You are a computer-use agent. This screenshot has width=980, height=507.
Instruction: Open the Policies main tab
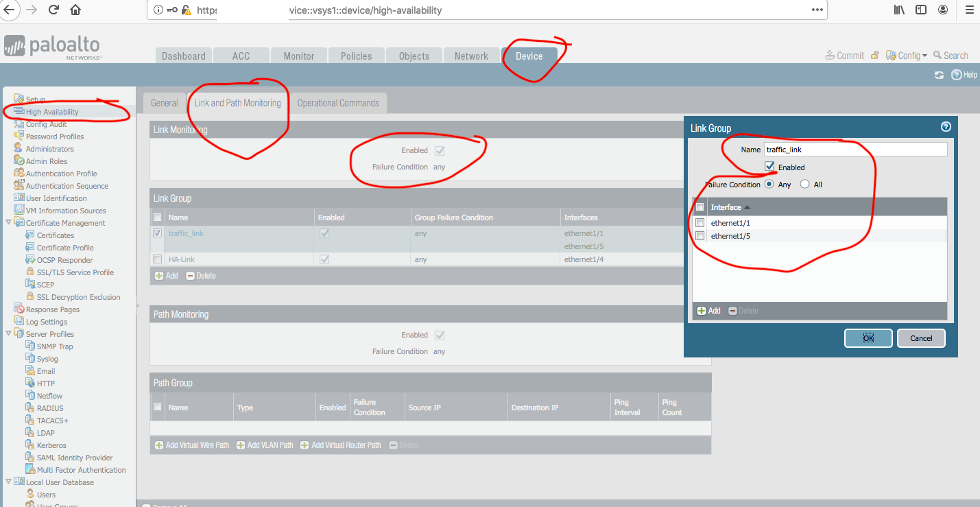(356, 56)
